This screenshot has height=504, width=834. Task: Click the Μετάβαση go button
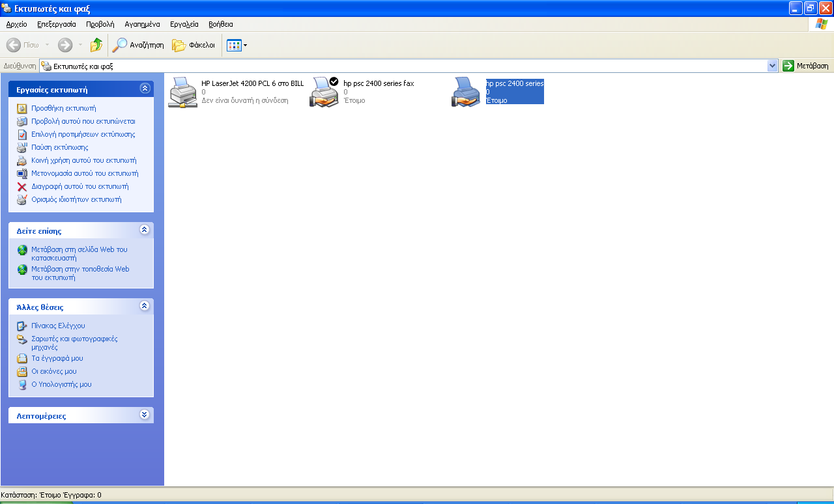click(x=806, y=66)
